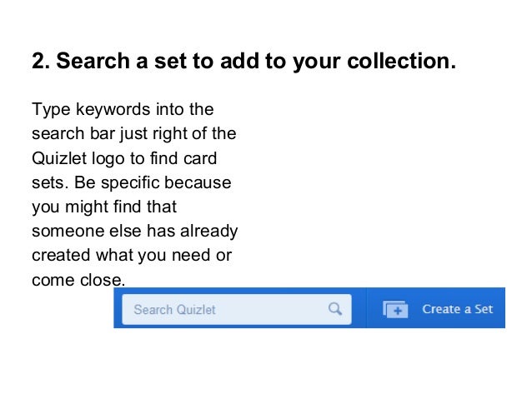The height and width of the screenshot is (399, 532).
Task: Click the word 'logo' in the body text
Action: (x=108, y=158)
